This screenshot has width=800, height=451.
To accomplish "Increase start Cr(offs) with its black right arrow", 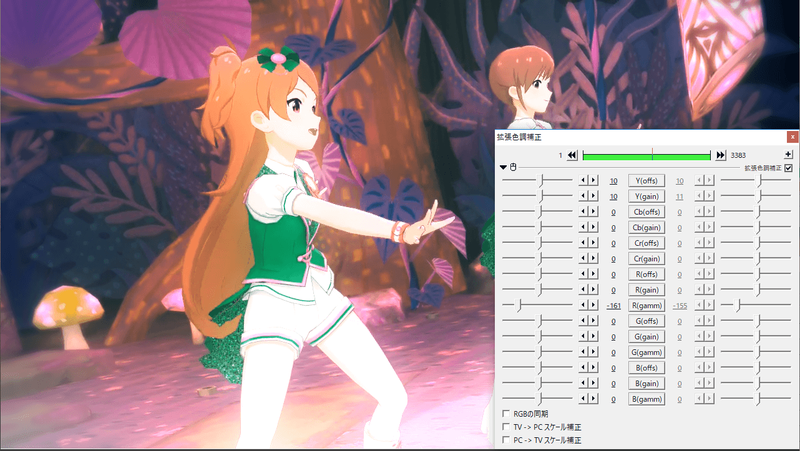I will (593, 242).
